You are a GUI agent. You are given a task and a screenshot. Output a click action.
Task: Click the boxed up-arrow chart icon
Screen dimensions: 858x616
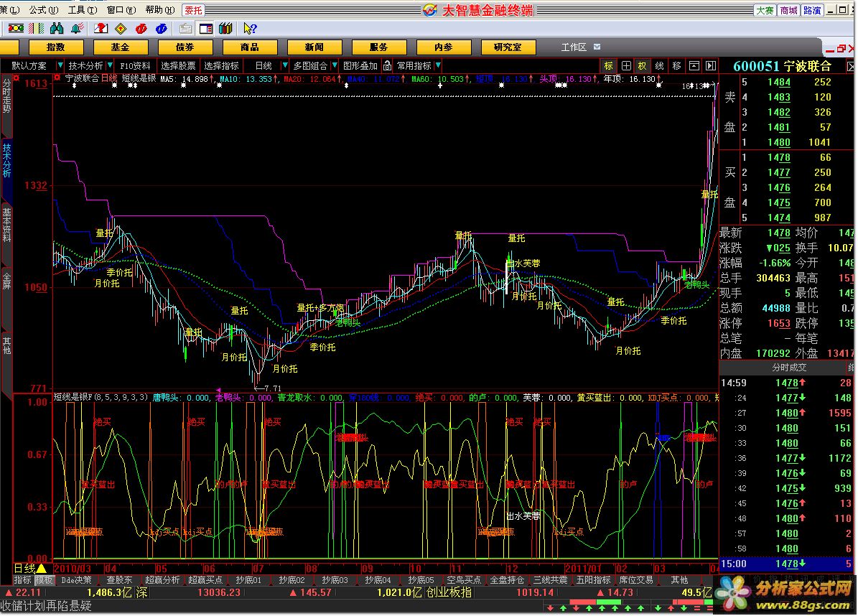[694, 65]
